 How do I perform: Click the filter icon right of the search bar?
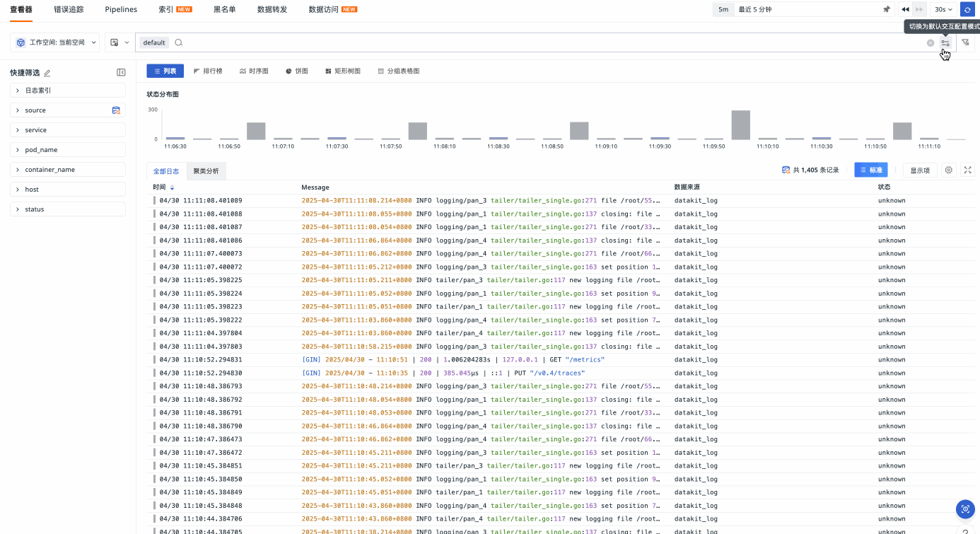click(x=965, y=42)
